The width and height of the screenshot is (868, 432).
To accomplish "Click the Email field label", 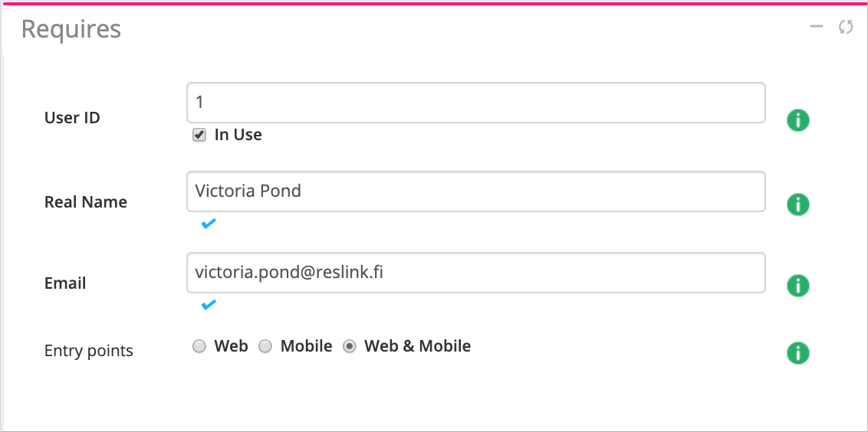I will tap(65, 283).
